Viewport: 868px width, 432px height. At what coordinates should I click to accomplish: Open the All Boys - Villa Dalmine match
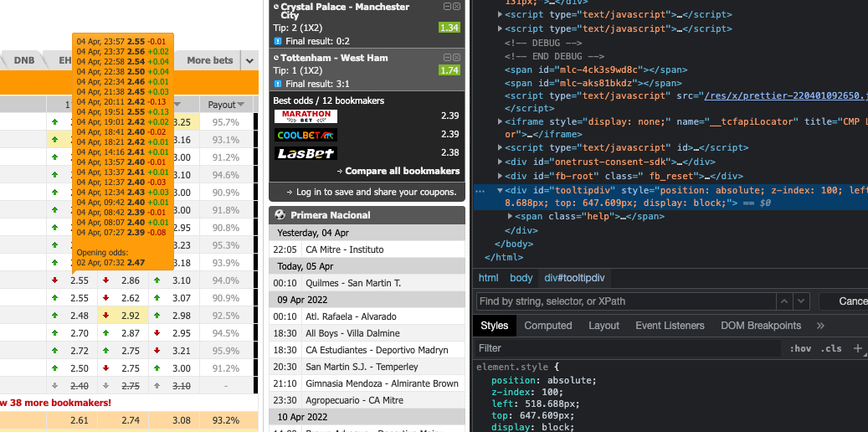pos(352,333)
